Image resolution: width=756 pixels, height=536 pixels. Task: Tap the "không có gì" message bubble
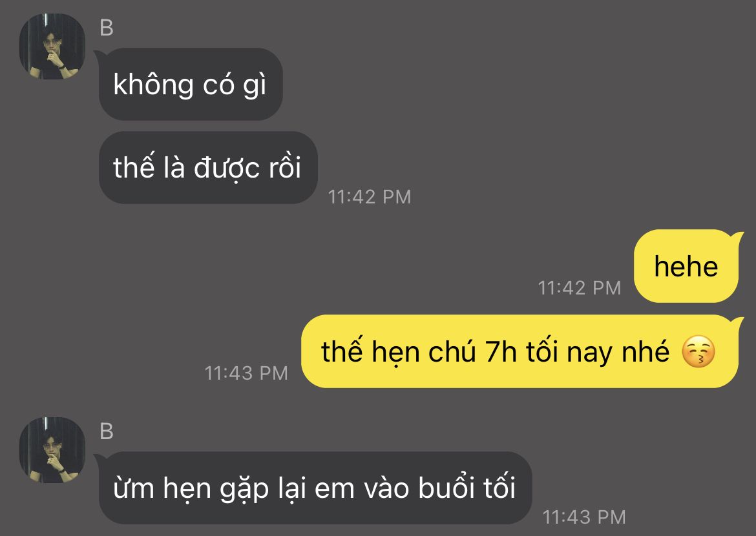pyautogui.click(x=191, y=85)
